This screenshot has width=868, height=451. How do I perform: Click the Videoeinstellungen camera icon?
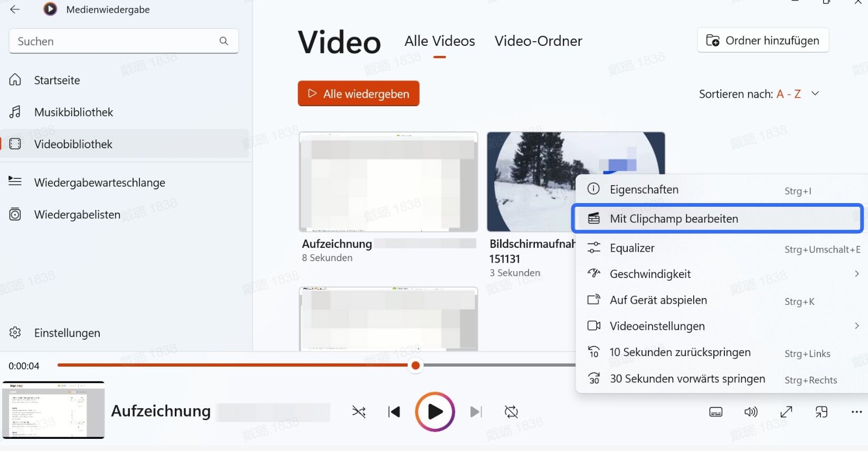click(x=594, y=325)
